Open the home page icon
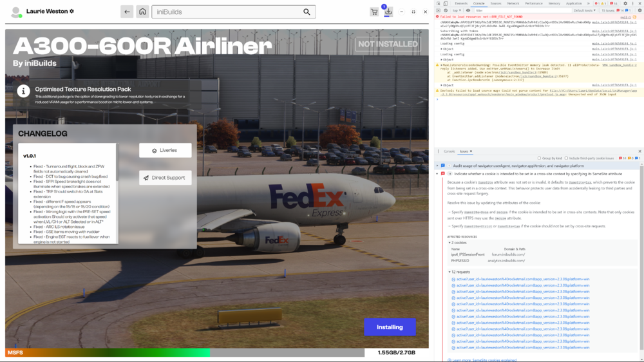This screenshot has height=362, width=644. [x=142, y=12]
